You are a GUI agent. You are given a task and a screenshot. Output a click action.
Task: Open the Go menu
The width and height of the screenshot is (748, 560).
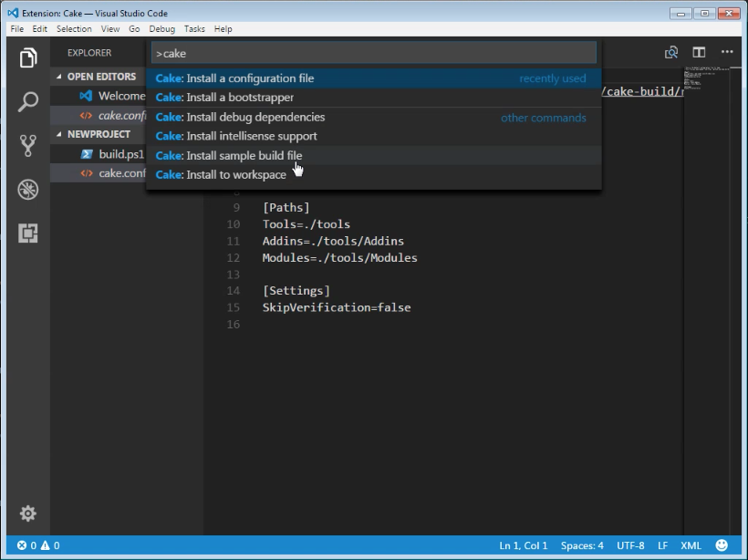[x=134, y=29]
